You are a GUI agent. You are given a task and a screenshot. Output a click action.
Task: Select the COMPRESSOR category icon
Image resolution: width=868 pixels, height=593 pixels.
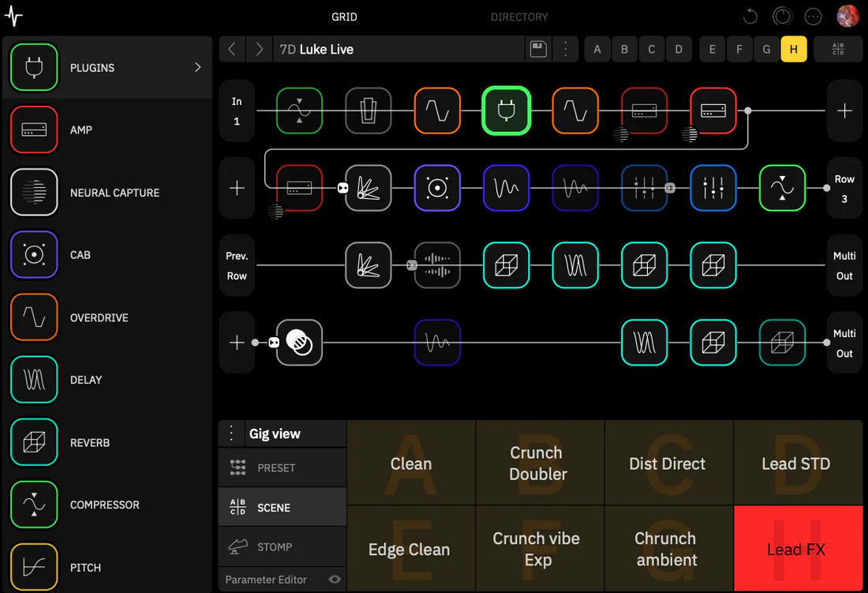tap(34, 505)
